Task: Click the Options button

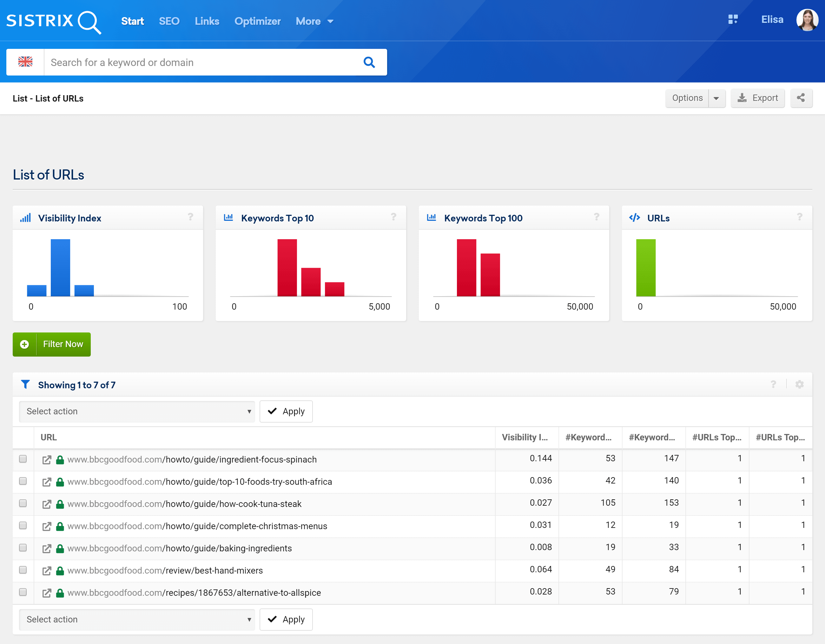Action: pos(687,98)
